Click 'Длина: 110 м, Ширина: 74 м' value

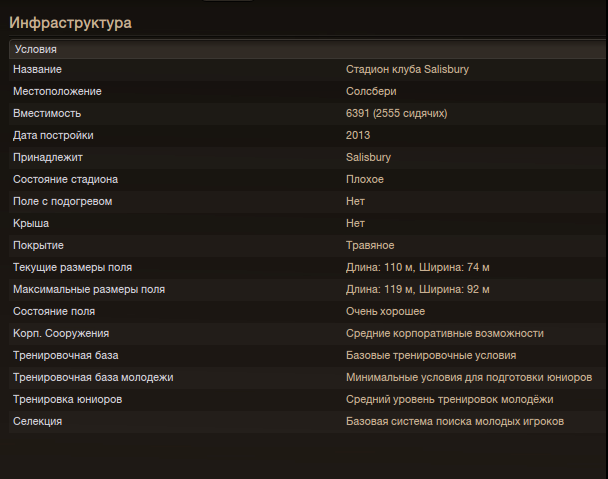tap(418, 268)
